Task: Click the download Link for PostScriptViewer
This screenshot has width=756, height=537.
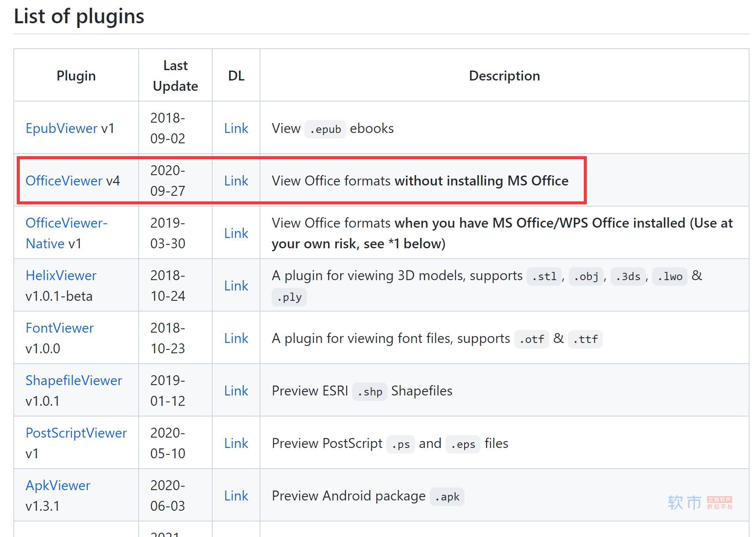Action: (x=236, y=443)
